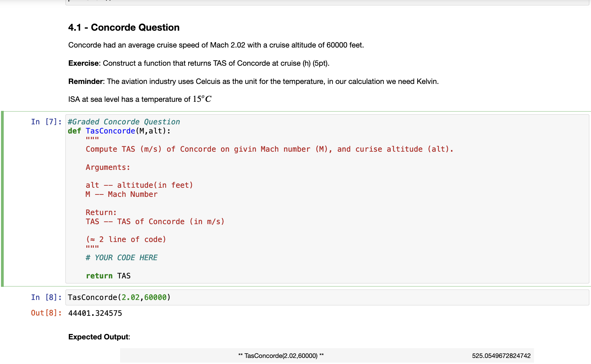Select the '4.1 - Concorde Question' heading
591x364 pixels.
click(124, 27)
